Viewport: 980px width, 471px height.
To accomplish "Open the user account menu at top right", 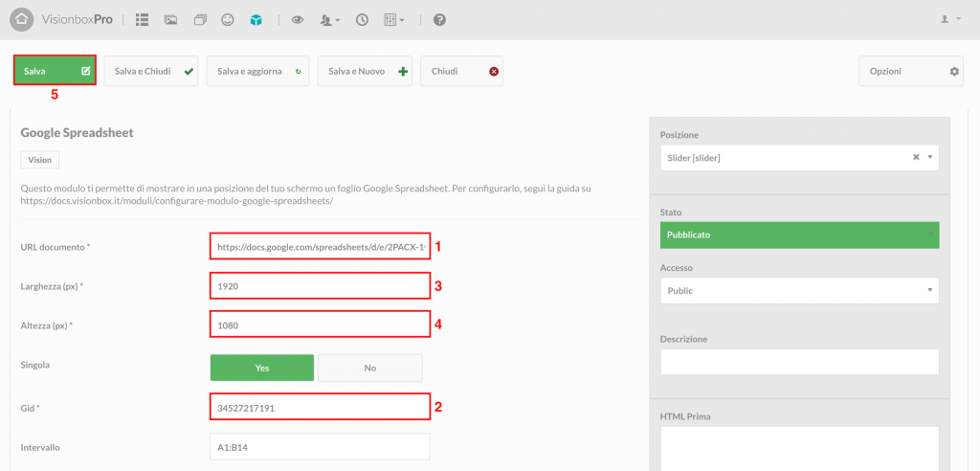I will coord(950,19).
